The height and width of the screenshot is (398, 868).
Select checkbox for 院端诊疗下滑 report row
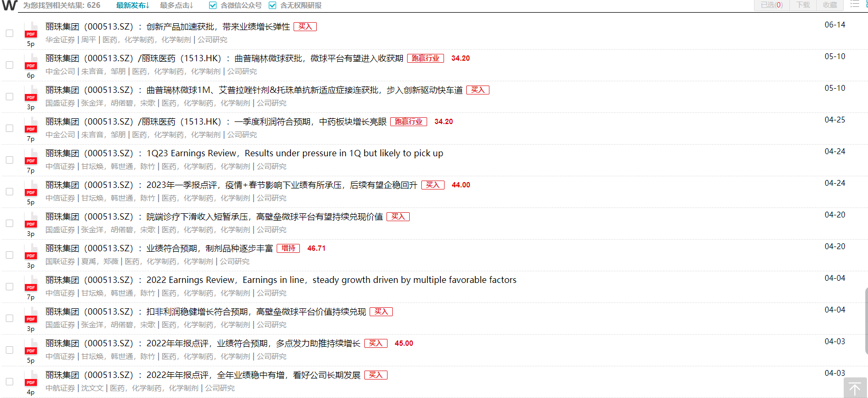point(10,223)
